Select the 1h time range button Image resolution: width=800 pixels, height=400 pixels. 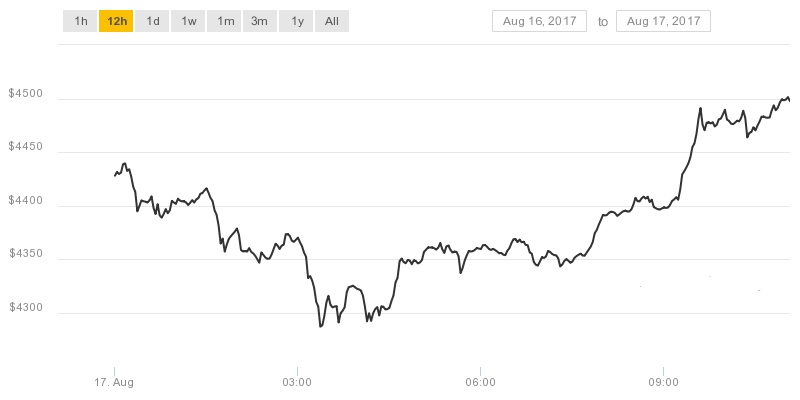coord(80,21)
